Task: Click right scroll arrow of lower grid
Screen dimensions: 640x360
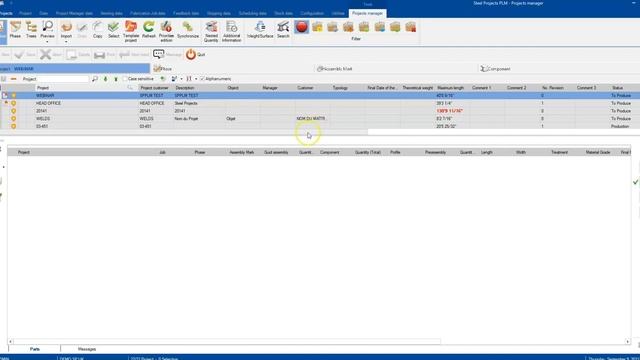Action: coord(628,341)
